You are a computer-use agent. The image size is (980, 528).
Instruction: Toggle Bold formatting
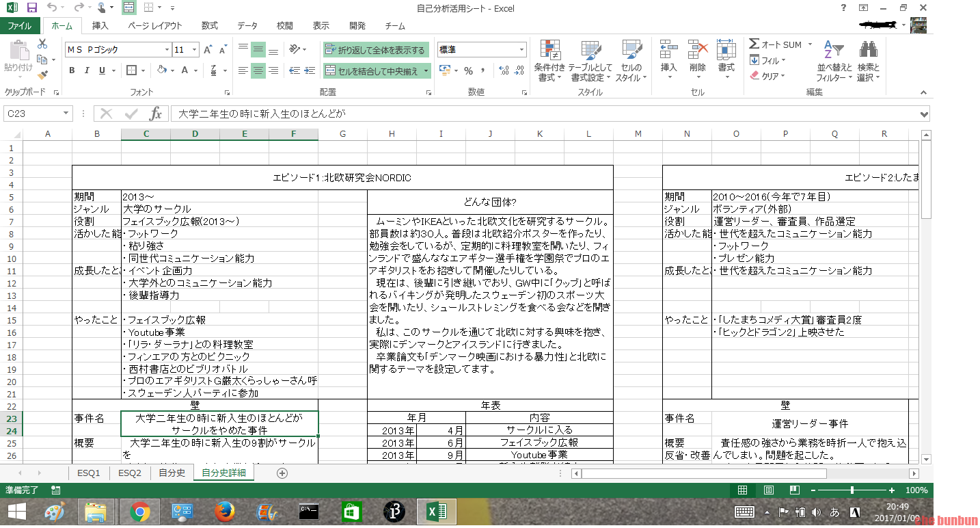pyautogui.click(x=72, y=70)
